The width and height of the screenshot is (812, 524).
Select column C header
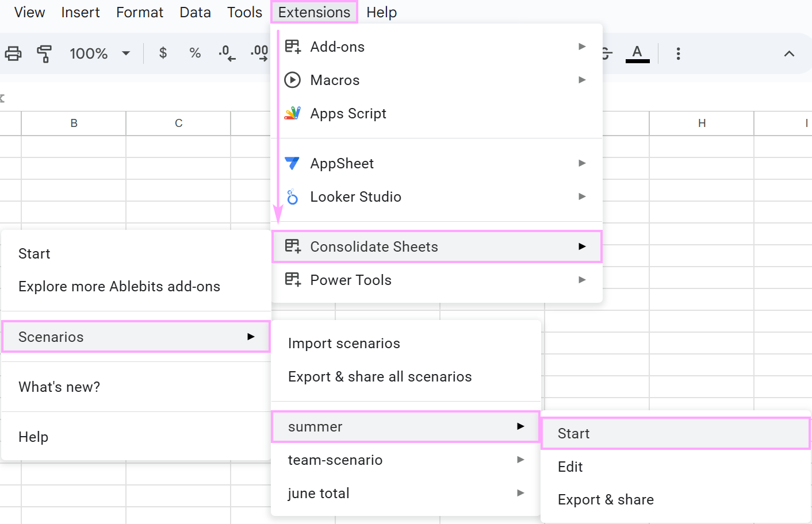(x=178, y=123)
